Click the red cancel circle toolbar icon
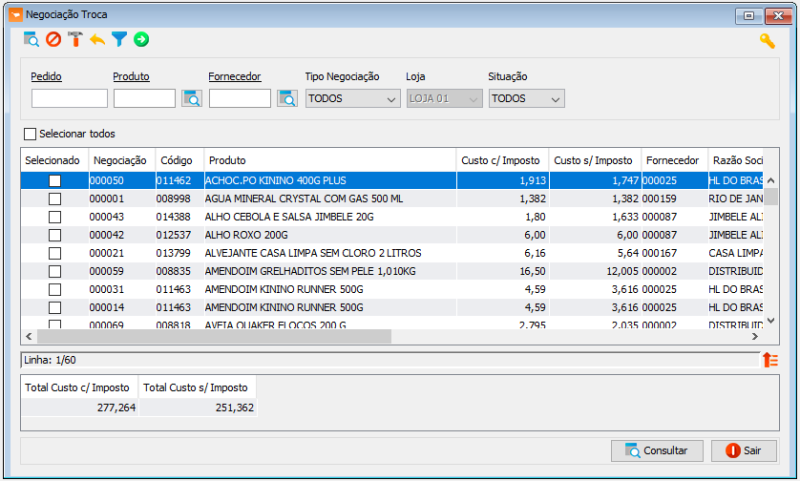The height and width of the screenshot is (481, 800). 54,39
